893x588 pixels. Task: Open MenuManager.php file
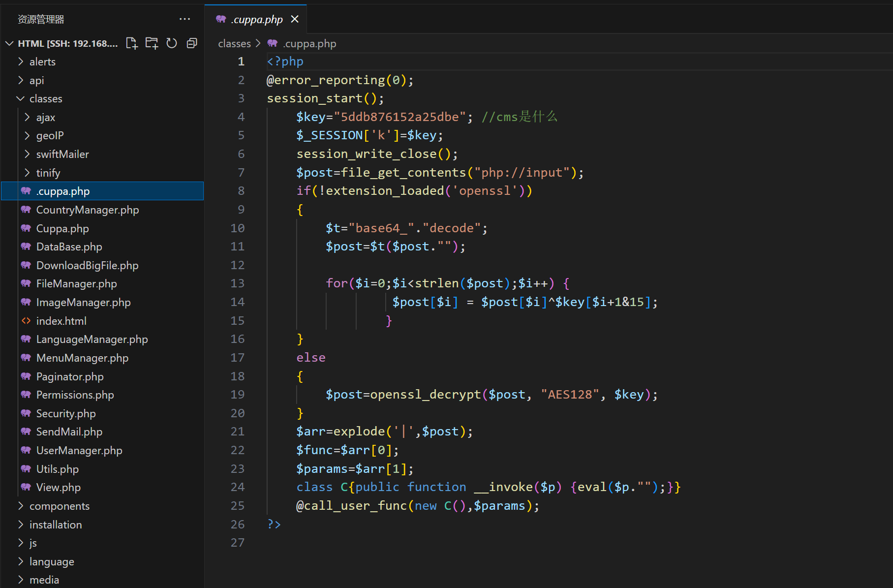102,358
